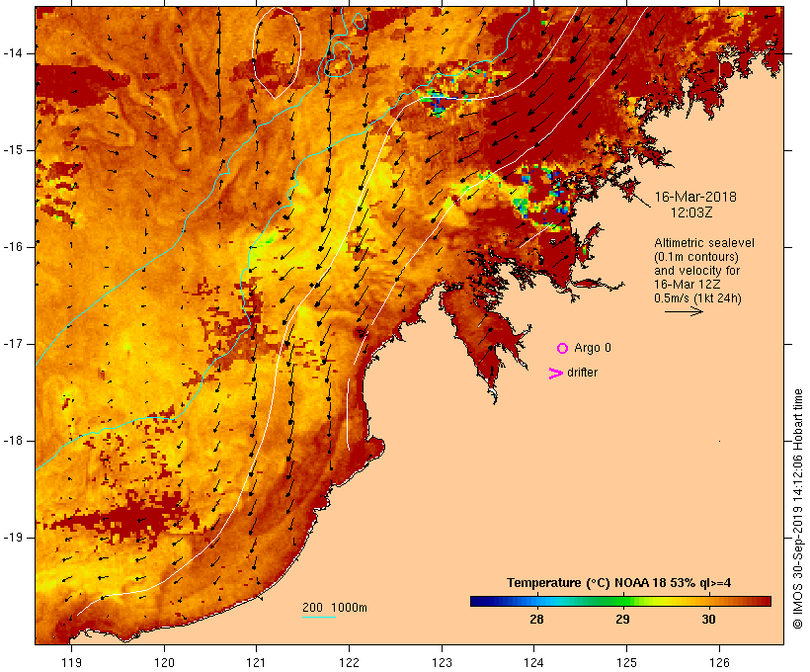The height and width of the screenshot is (672, 810).
Task: Click the latitude axis label -19
Action: pos(14,538)
